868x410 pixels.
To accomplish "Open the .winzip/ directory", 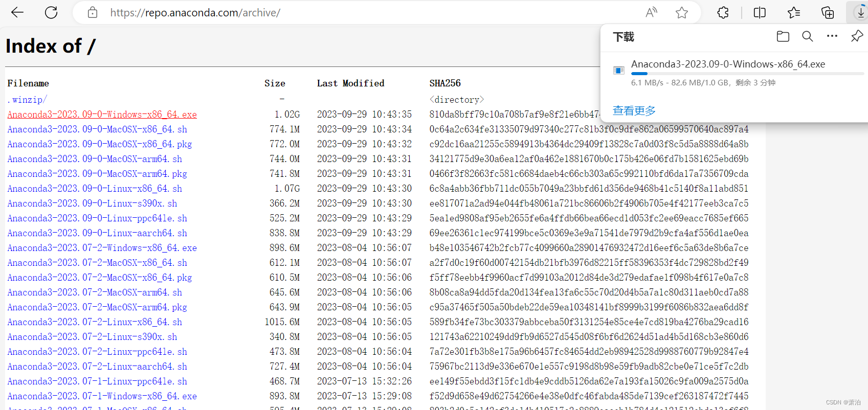I will coord(27,100).
